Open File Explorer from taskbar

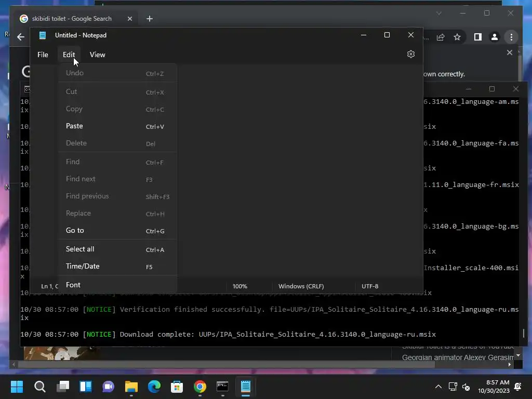(x=131, y=387)
